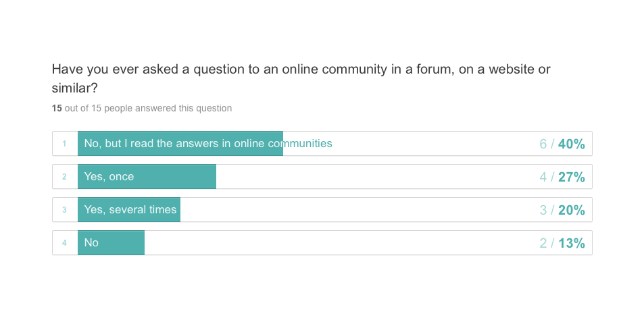This screenshot has height=322, width=644.
Task: Click the 'No, but I read the answers' bar
Action: [x=180, y=144]
